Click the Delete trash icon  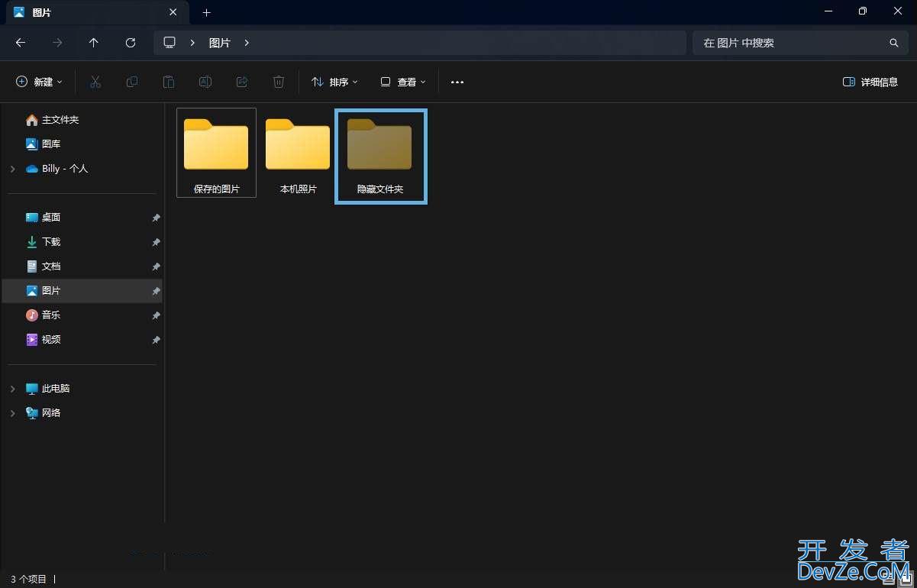click(x=279, y=82)
